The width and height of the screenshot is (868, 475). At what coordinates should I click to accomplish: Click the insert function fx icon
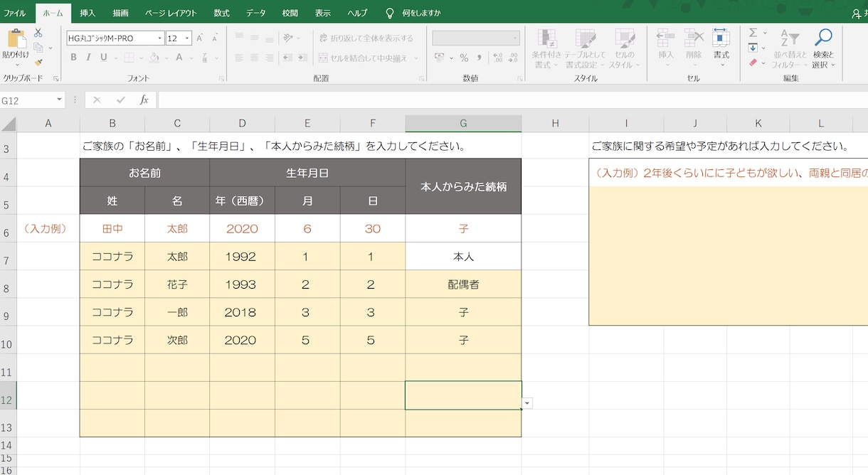pyautogui.click(x=144, y=100)
